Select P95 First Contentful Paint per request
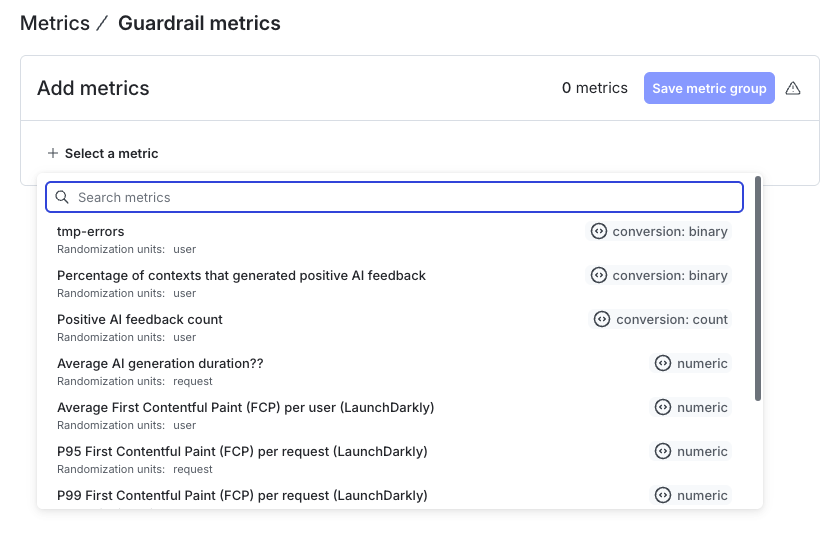 click(242, 452)
